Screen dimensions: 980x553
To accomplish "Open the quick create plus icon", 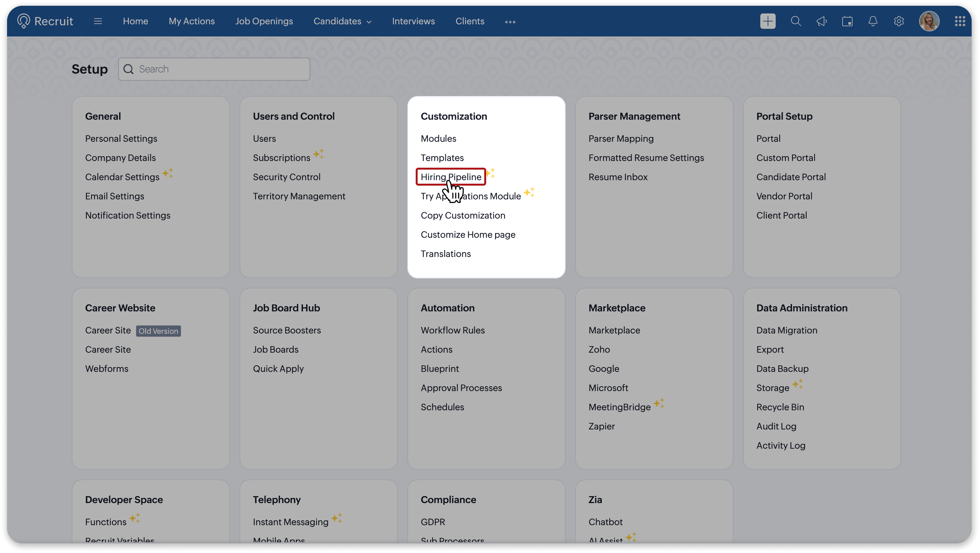I will tap(768, 21).
